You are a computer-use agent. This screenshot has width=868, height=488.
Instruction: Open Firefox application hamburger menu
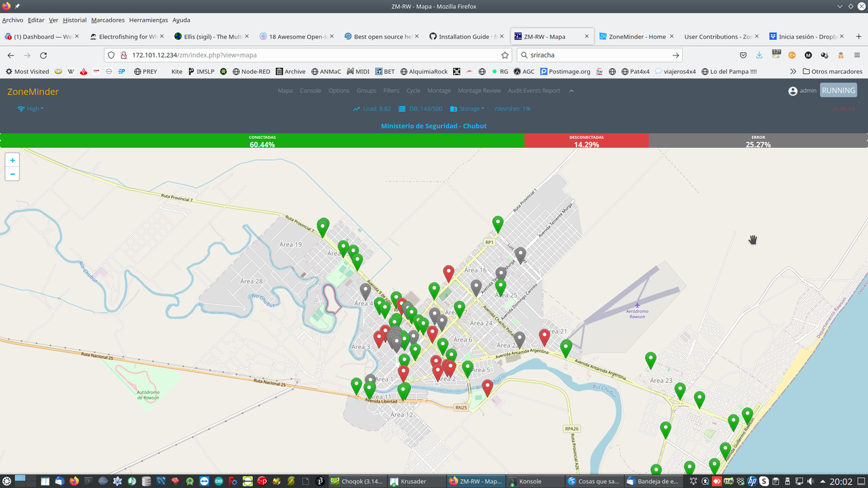[x=857, y=56]
